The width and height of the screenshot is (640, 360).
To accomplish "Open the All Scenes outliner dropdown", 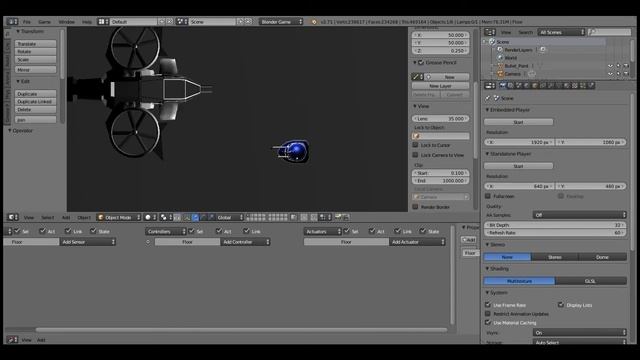I will point(561,32).
